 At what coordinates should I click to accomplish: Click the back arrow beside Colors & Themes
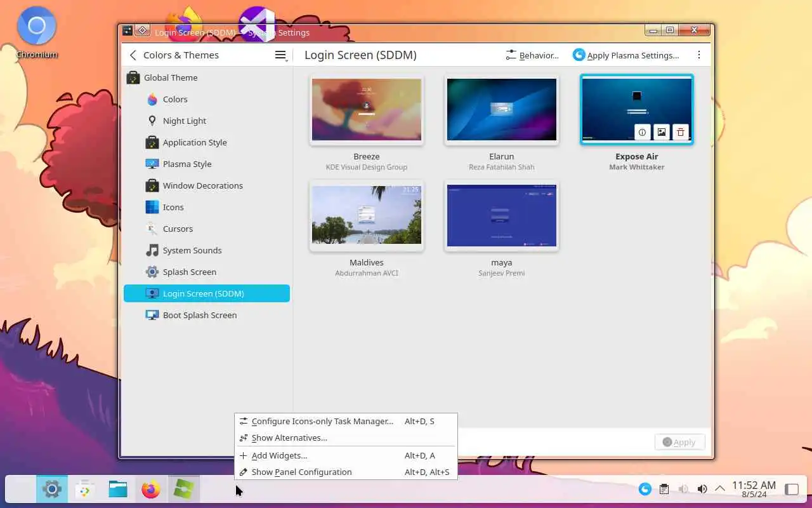point(133,55)
